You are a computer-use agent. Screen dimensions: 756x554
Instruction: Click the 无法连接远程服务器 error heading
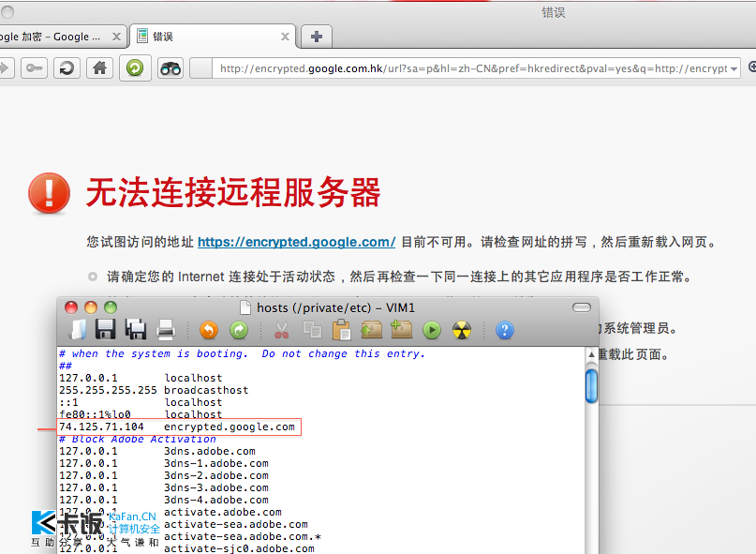[233, 192]
